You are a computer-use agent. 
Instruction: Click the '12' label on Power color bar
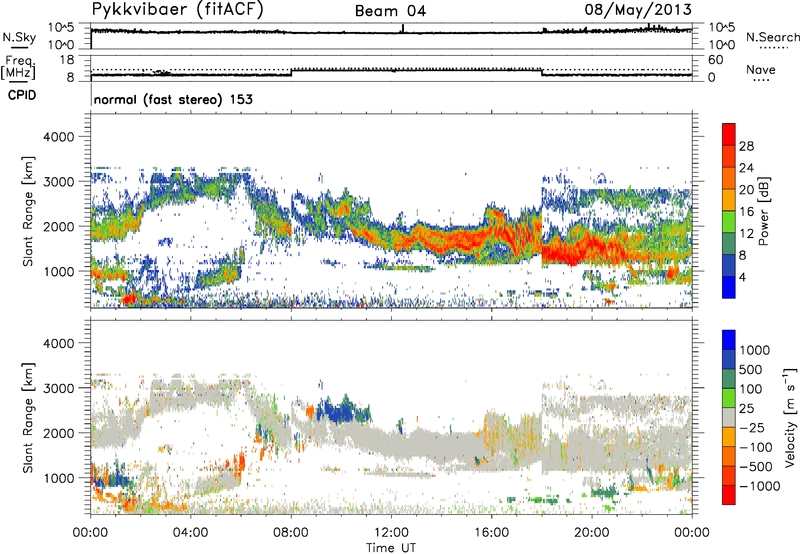tap(746, 234)
